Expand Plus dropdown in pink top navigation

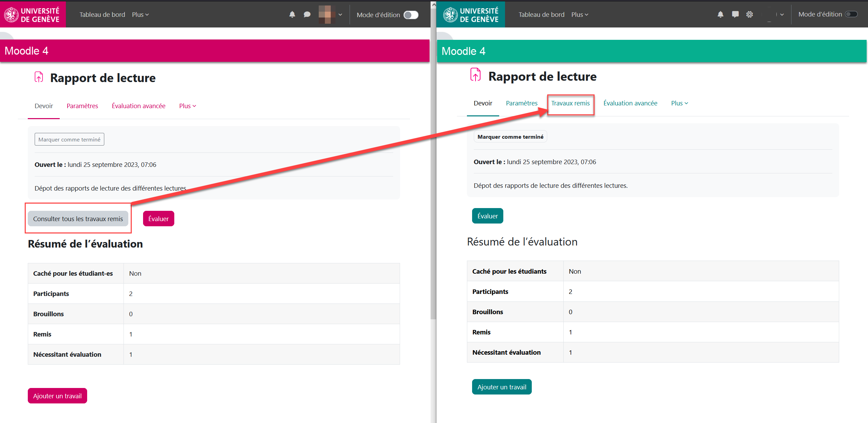pos(140,14)
